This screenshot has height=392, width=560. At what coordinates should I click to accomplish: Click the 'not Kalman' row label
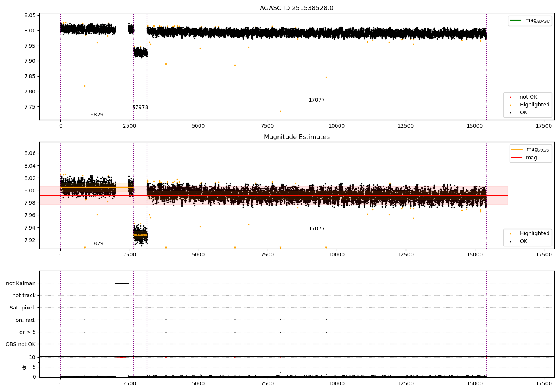(x=21, y=283)
